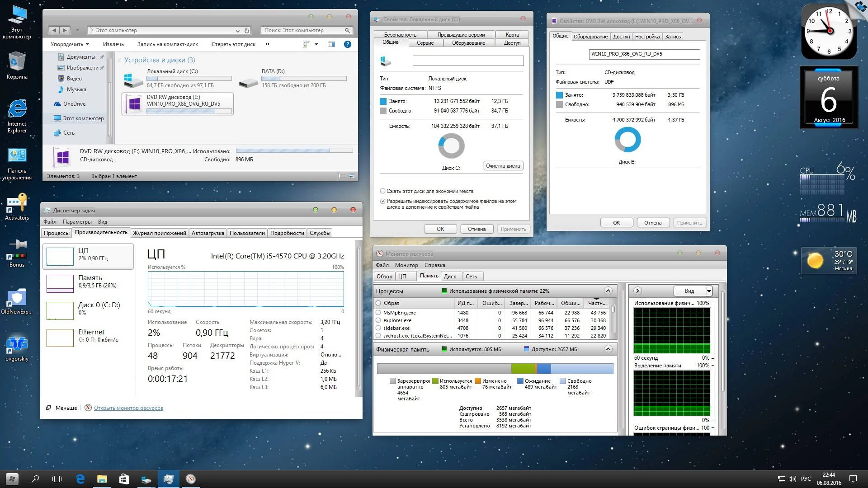The width and height of the screenshot is (868, 488).
Task: Click the Очистка диска button
Action: click(x=503, y=166)
